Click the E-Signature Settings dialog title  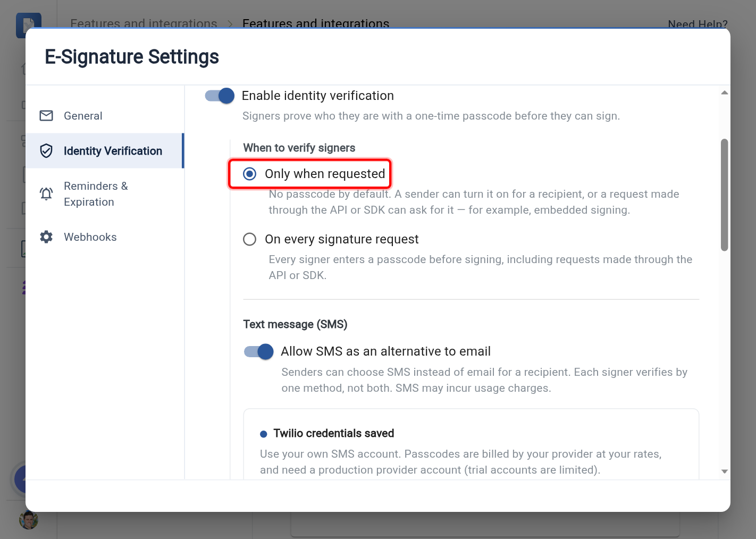(132, 57)
